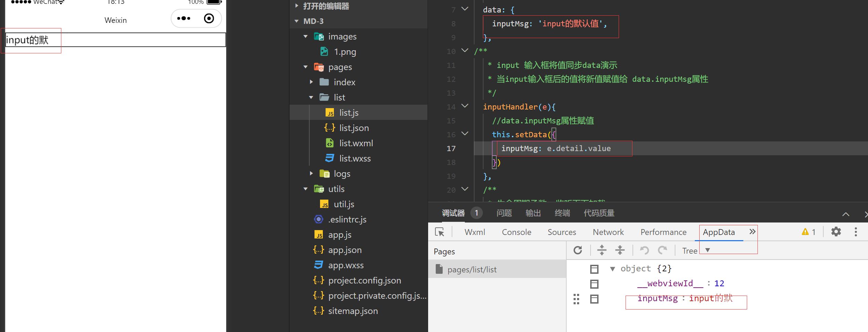Refresh AppData with the reload icon

point(578,250)
